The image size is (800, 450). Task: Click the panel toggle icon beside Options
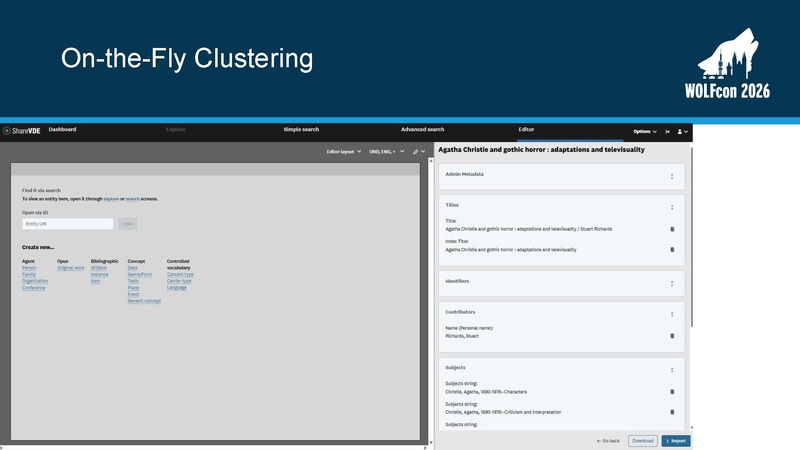(667, 132)
